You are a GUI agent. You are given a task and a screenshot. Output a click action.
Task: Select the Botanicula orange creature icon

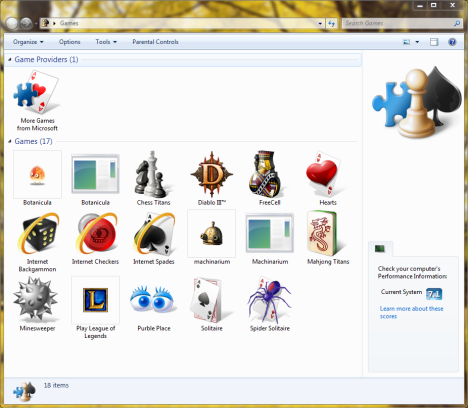pos(37,174)
